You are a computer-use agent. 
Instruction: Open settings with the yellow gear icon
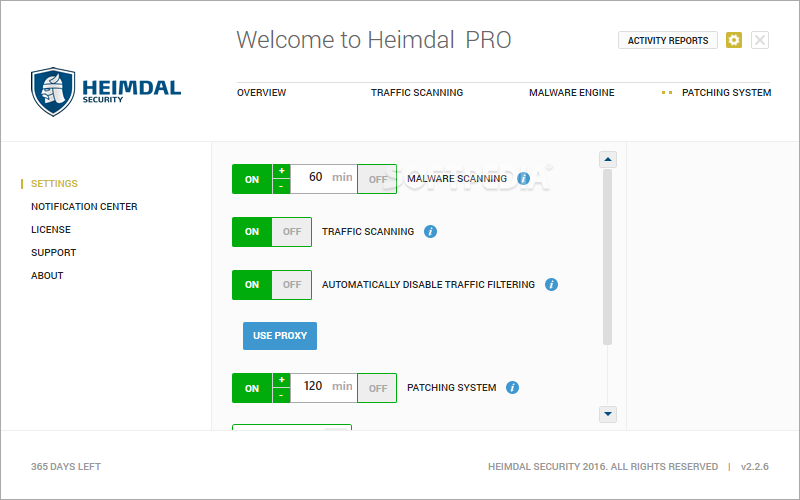coord(734,40)
